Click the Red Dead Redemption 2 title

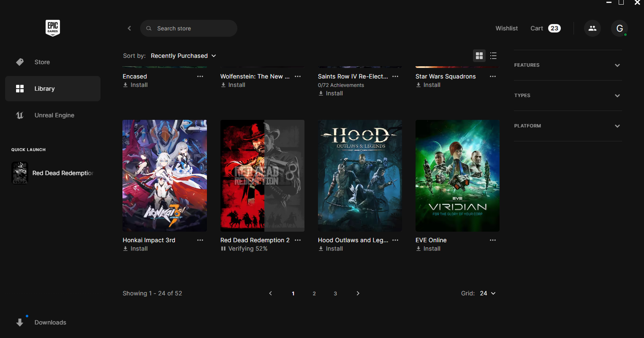click(255, 240)
